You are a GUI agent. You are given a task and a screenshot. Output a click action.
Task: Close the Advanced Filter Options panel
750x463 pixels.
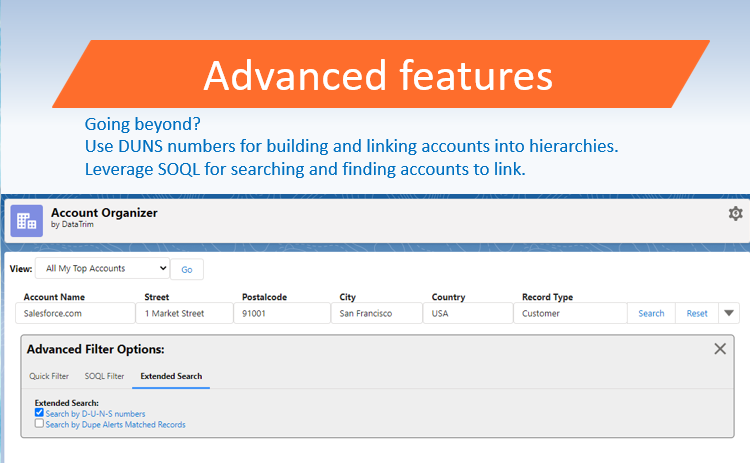(720, 349)
